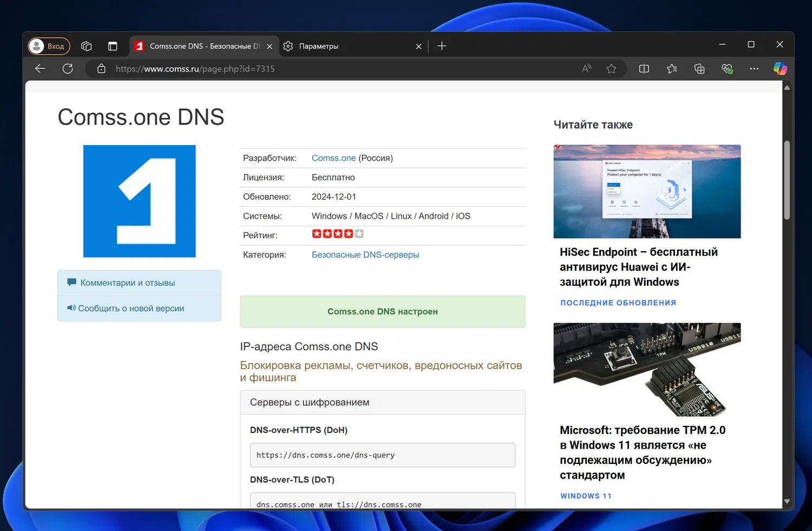Screen dimensions: 812x531
Task: Refresh the page with reload icon
Action: click(x=68, y=69)
